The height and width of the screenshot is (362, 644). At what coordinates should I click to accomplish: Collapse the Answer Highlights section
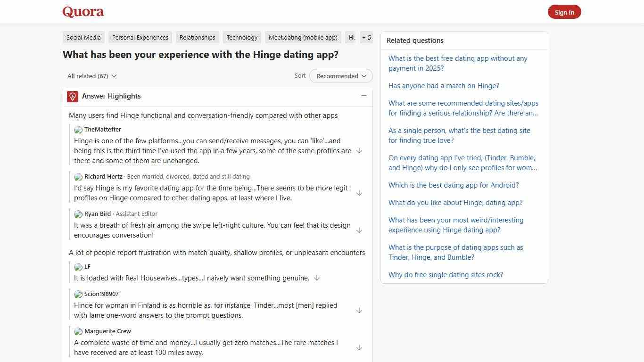click(x=363, y=96)
